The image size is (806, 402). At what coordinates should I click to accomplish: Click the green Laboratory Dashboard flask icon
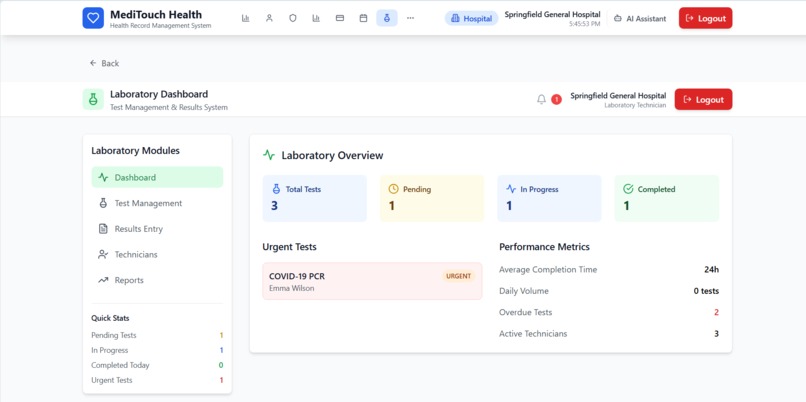click(93, 99)
